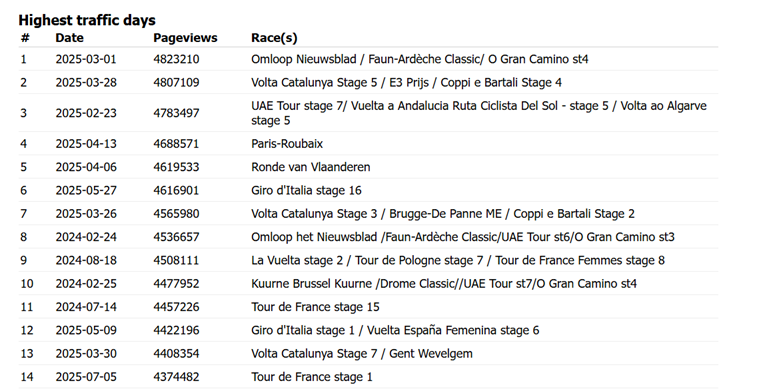Click the Pageviews column header
This screenshot has height=389, width=763.
click(185, 38)
